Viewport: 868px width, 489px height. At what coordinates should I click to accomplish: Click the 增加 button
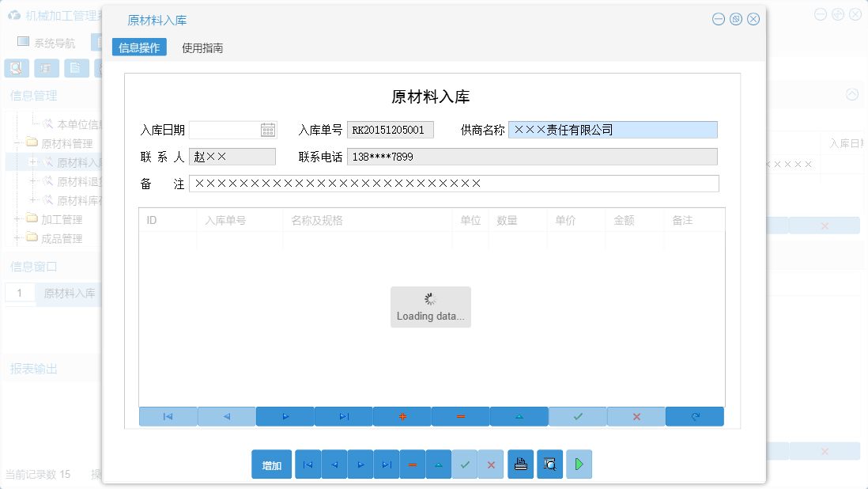click(271, 464)
